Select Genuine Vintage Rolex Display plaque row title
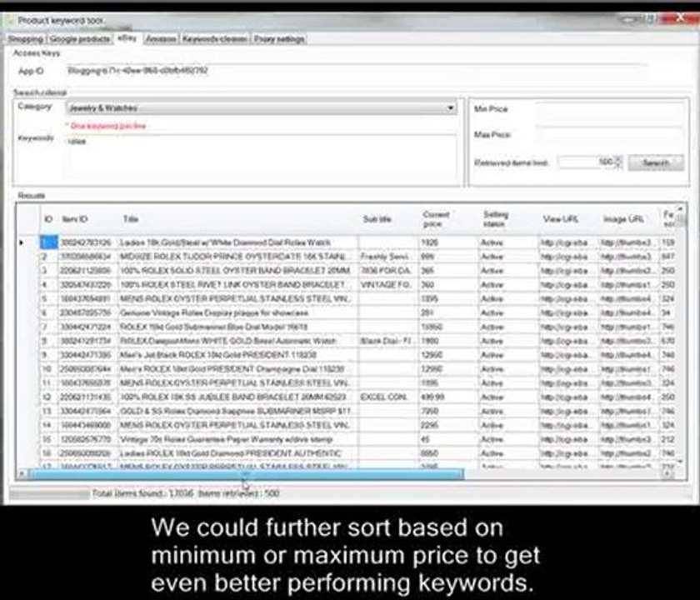700x600 pixels. [238, 313]
